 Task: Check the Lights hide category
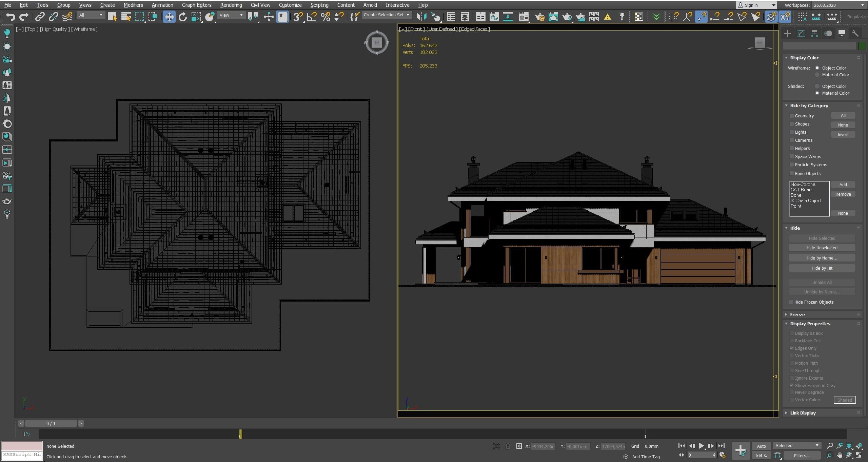792,132
